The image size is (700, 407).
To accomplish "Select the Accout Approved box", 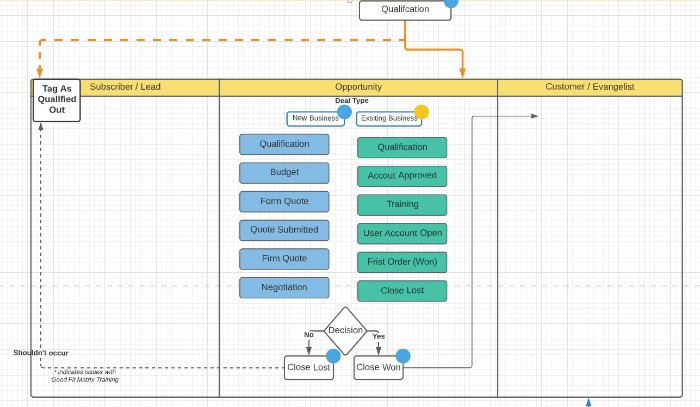I will click(402, 176).
